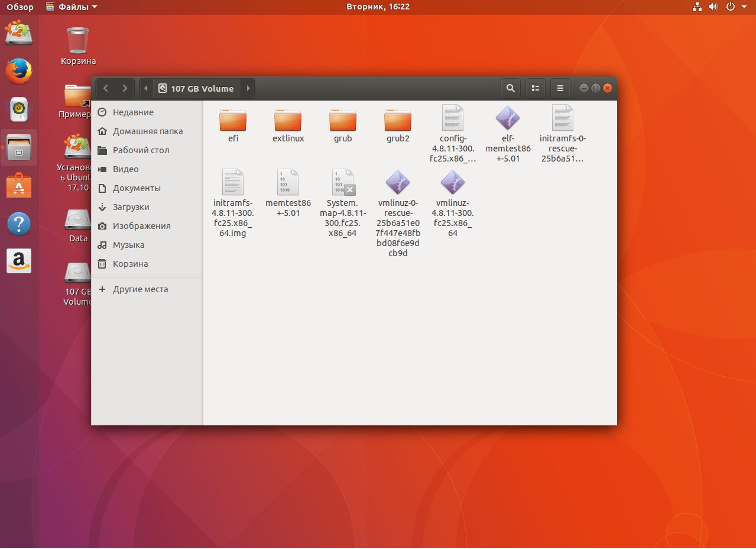The height and width of the screenshot is (549, 756).
Task: Select the grub2 folder
Action: click(398, 120)
